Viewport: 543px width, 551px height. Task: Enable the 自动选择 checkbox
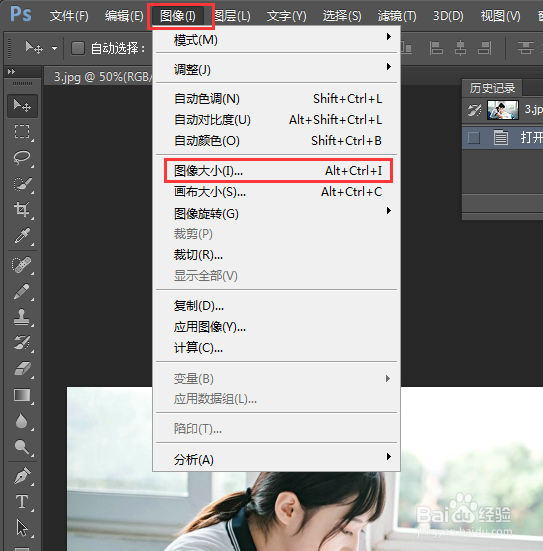click(x=78, y=48)
